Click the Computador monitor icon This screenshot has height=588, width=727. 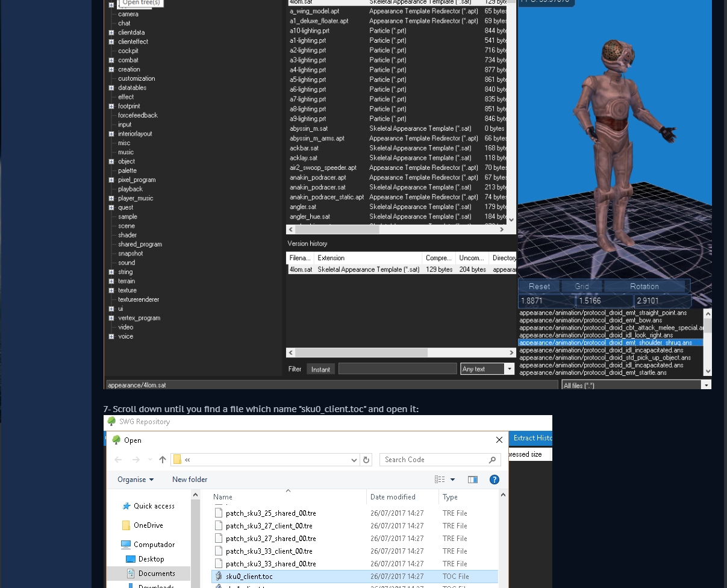click(126, 545)
